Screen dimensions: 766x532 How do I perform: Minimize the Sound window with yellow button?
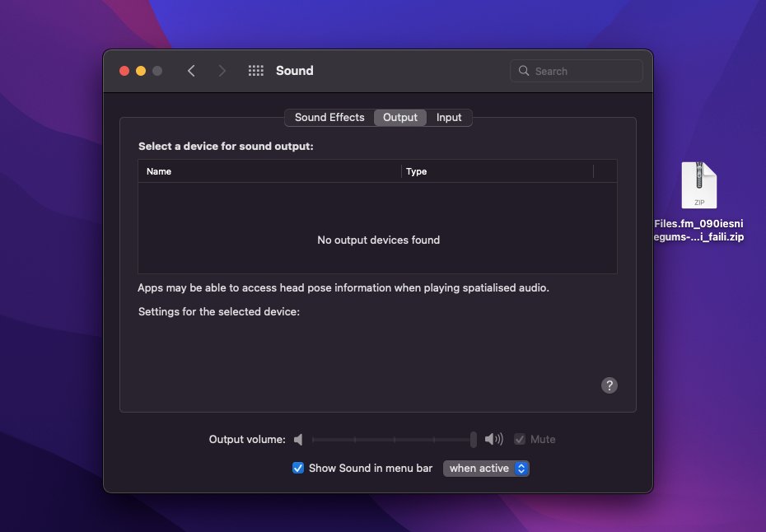tap(141, 71)
